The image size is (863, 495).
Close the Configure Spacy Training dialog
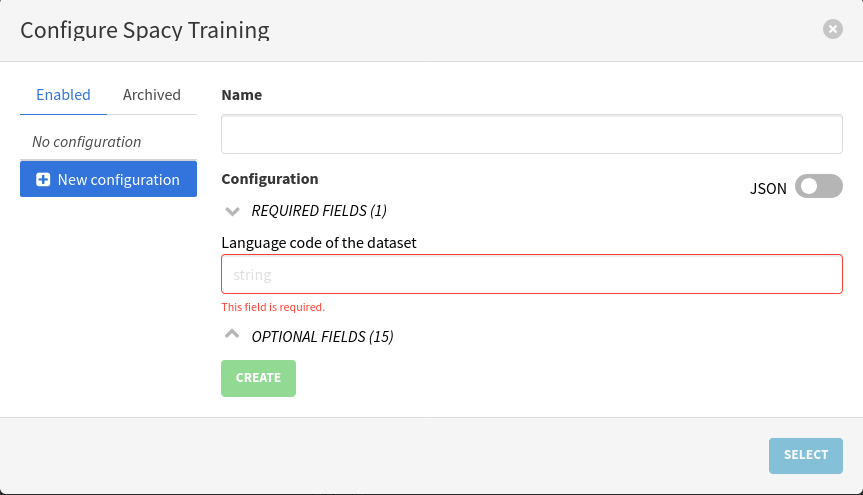[832, 29]
